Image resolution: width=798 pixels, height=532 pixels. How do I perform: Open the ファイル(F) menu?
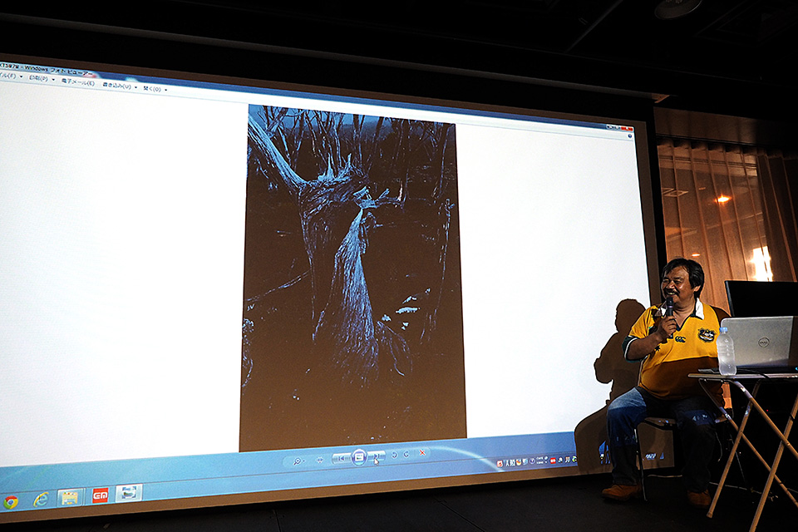click(x=7, y=76)
